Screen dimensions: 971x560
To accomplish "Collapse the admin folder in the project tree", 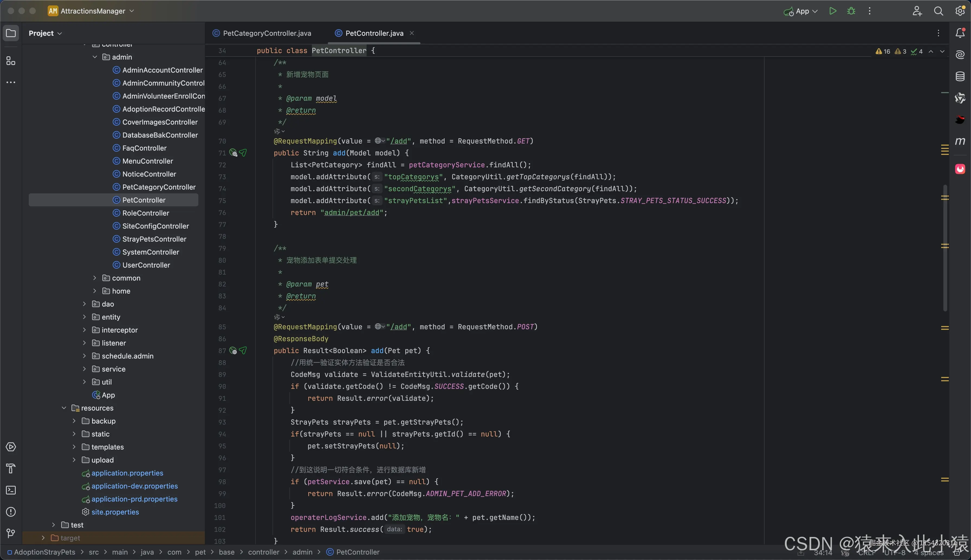I will tap(95, 57).
